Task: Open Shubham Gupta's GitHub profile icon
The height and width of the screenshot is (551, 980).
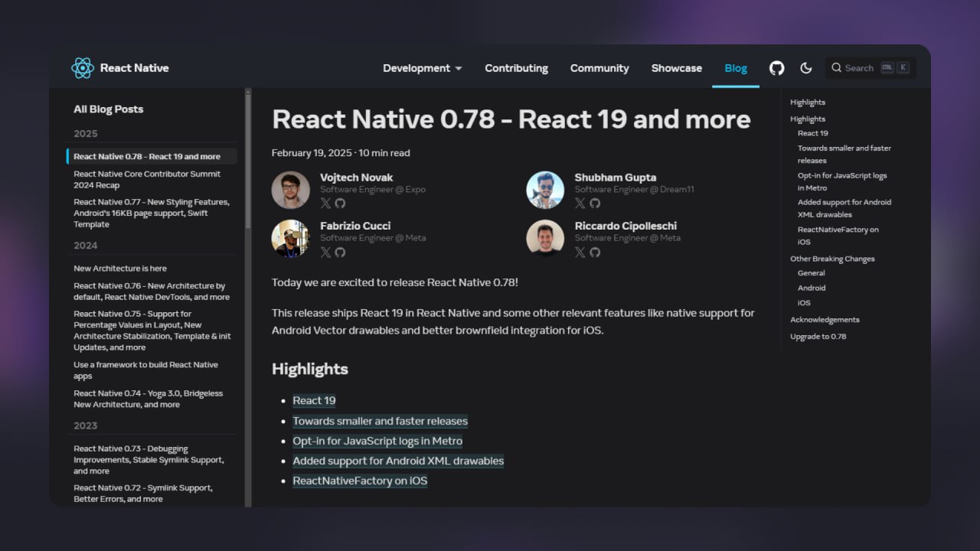Action: (595, 203)
